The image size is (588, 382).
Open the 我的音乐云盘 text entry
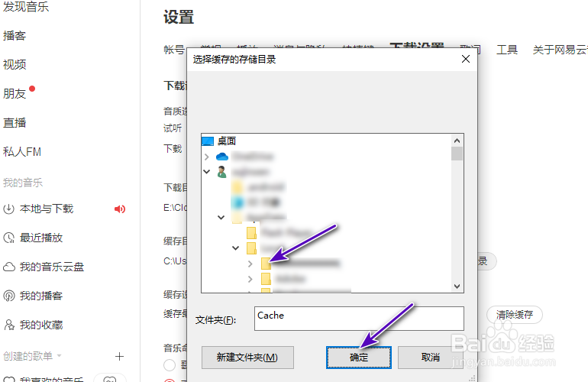pos(52,267)
